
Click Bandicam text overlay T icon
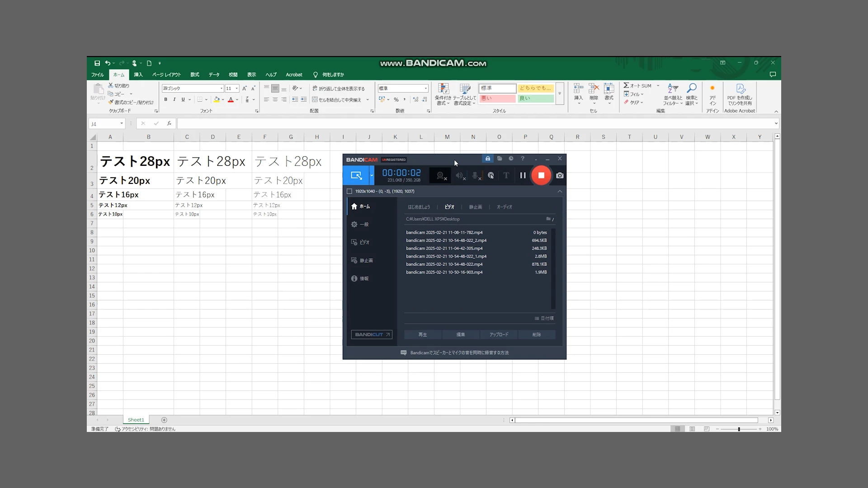(506, 175)
